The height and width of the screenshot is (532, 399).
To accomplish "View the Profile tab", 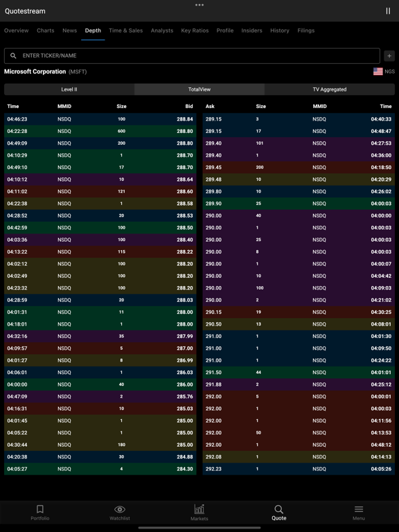I will click(x=225, y=30).
